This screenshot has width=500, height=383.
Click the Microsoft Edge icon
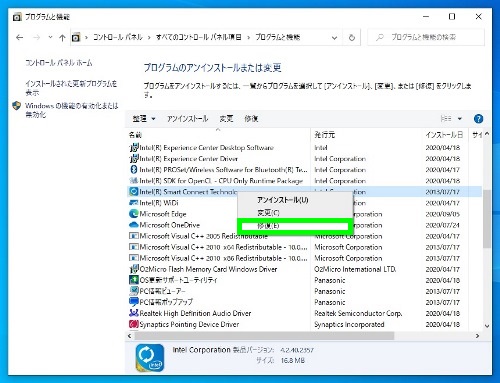tap(134, 214)
